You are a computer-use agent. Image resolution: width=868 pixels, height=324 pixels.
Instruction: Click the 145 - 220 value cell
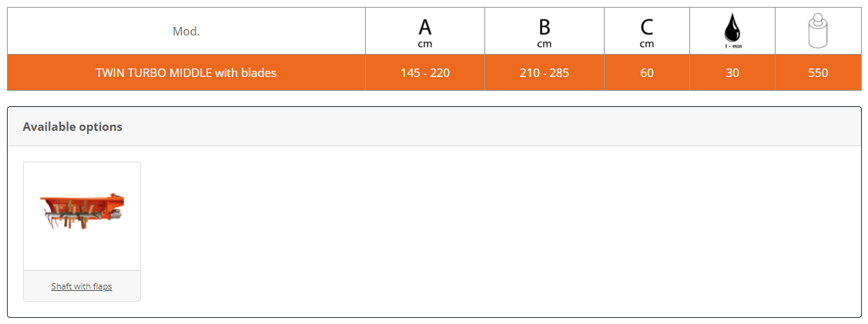pyautogui.click(x=425, y=73)
